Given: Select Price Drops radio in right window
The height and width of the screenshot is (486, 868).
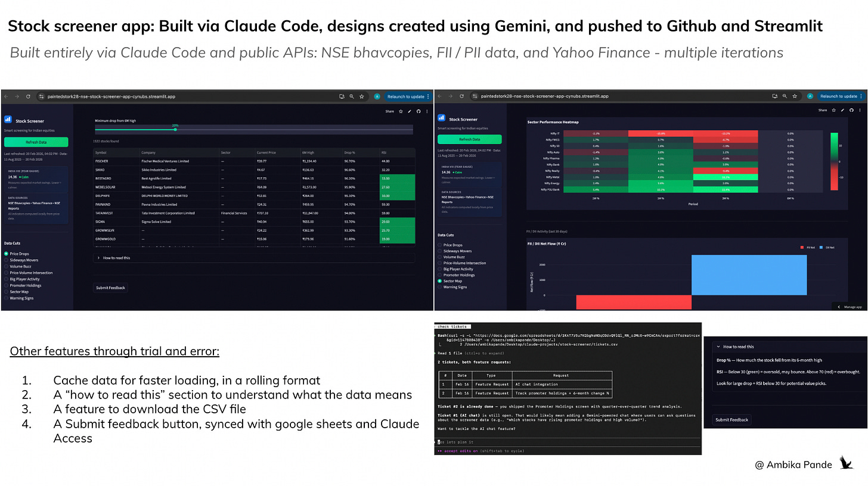Looking at the screenshot, I should coord(440,245).
